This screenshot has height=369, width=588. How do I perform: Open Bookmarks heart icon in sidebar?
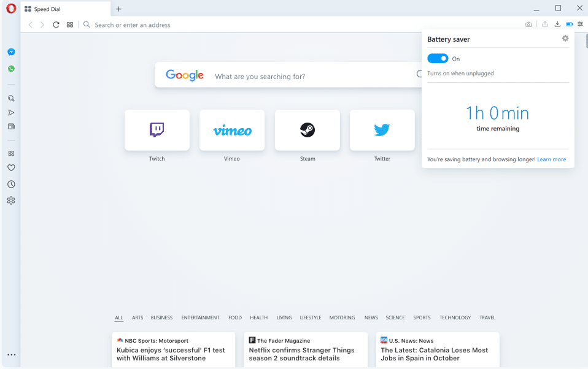(x=11, y=168)
